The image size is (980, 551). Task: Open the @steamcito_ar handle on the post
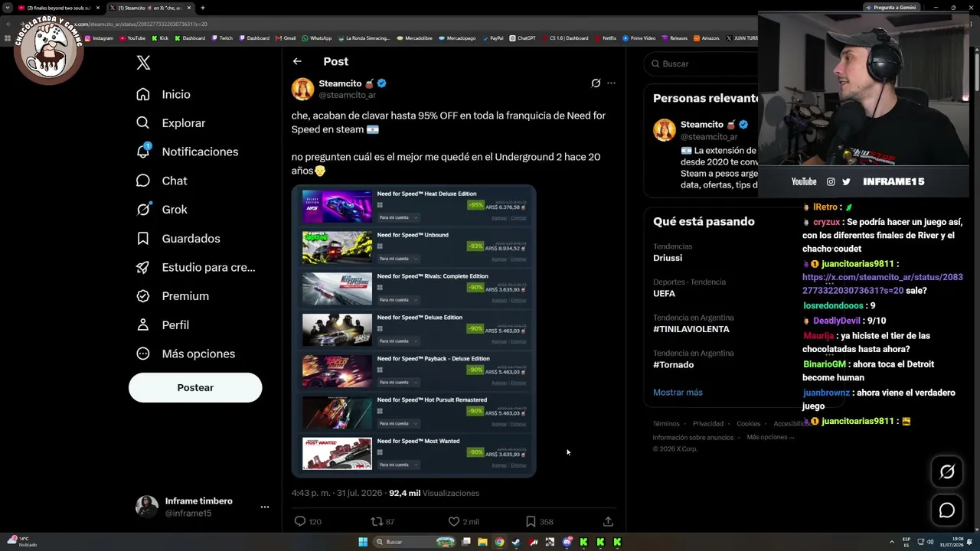(347, 96)
